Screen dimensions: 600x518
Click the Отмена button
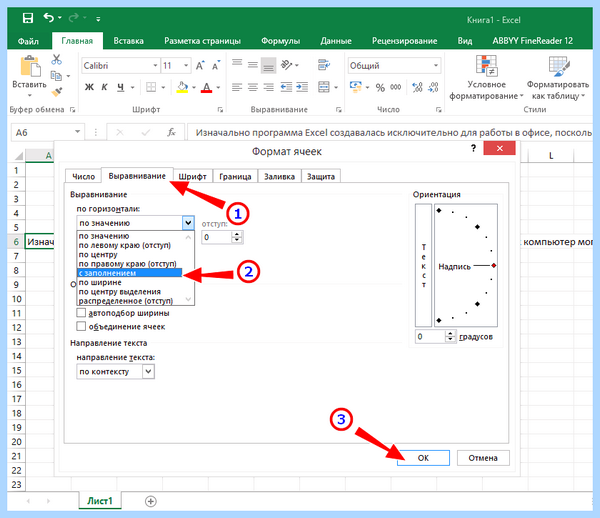tap(483, 458)
